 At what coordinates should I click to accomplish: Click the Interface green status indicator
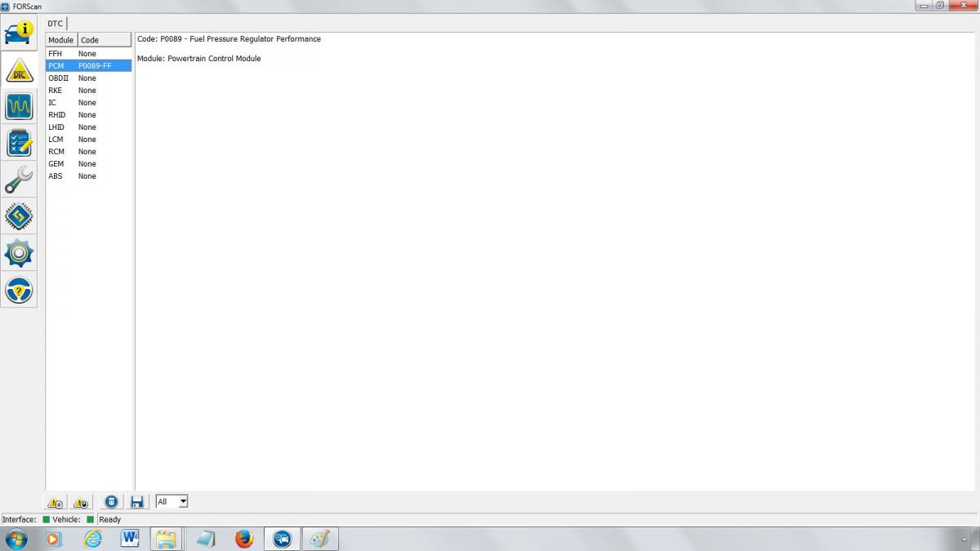pos(47,519)
